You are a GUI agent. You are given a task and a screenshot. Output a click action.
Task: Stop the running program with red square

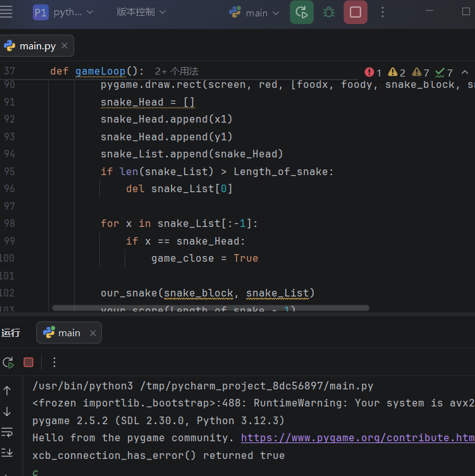(x=355, y=13)
